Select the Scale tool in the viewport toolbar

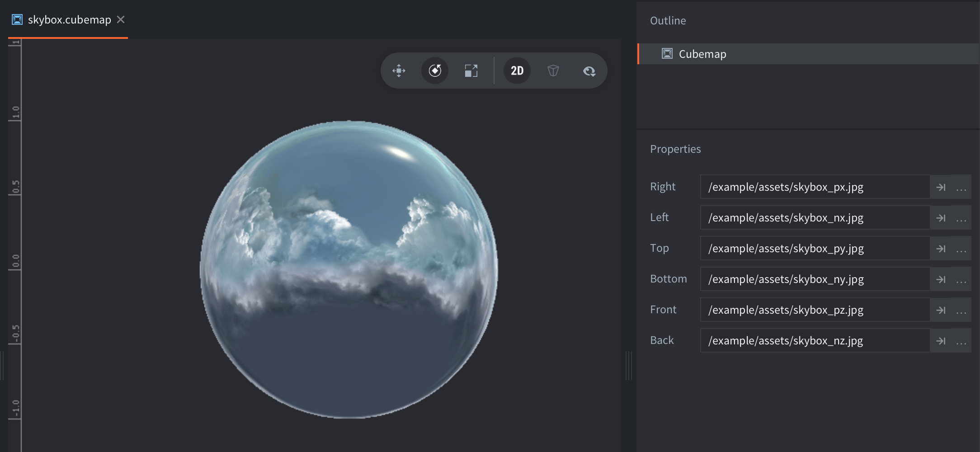pyautogui.click(x=471, y=71)
